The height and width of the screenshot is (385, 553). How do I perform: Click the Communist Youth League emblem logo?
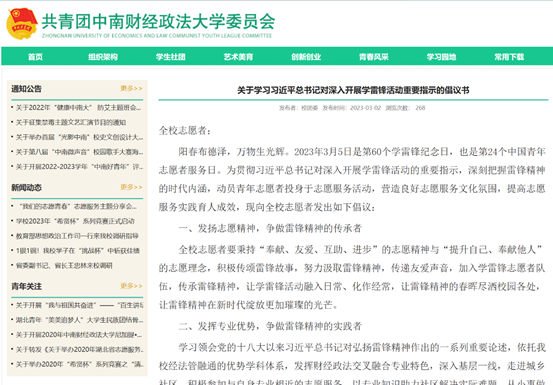[x=22, y=24]
